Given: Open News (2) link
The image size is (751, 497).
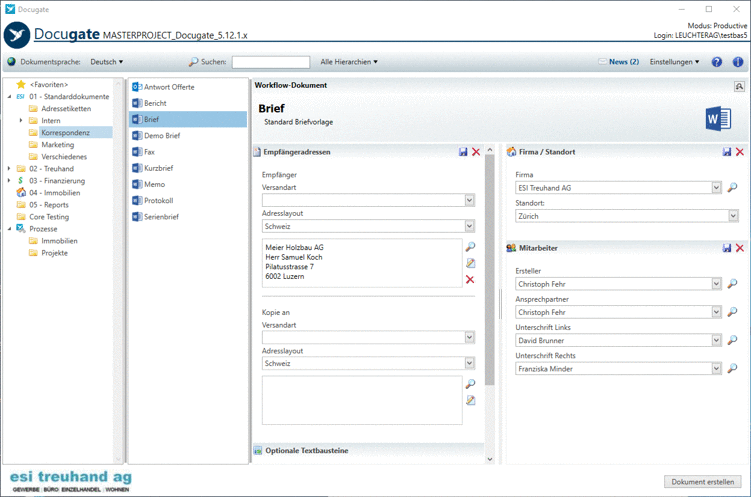Looking at the screenshot, I should click(624, 62).
